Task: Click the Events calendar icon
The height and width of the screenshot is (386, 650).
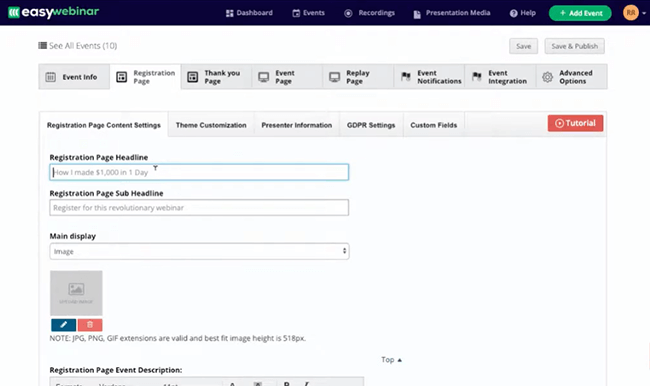Action: point(296,13)
